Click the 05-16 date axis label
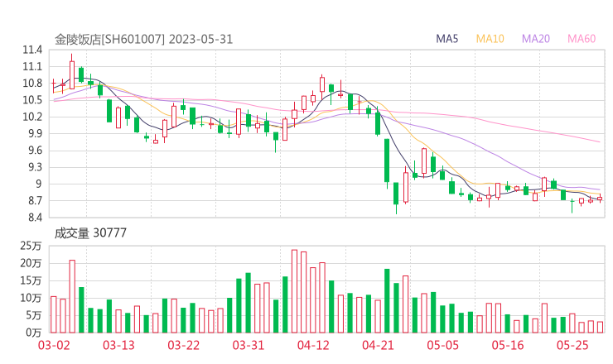 (508, 345)
